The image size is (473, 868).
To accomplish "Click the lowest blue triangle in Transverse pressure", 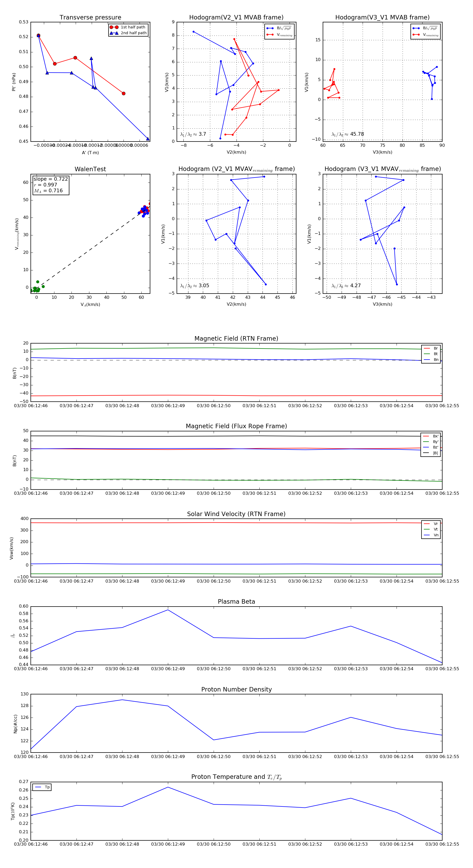I will [147, 139].
